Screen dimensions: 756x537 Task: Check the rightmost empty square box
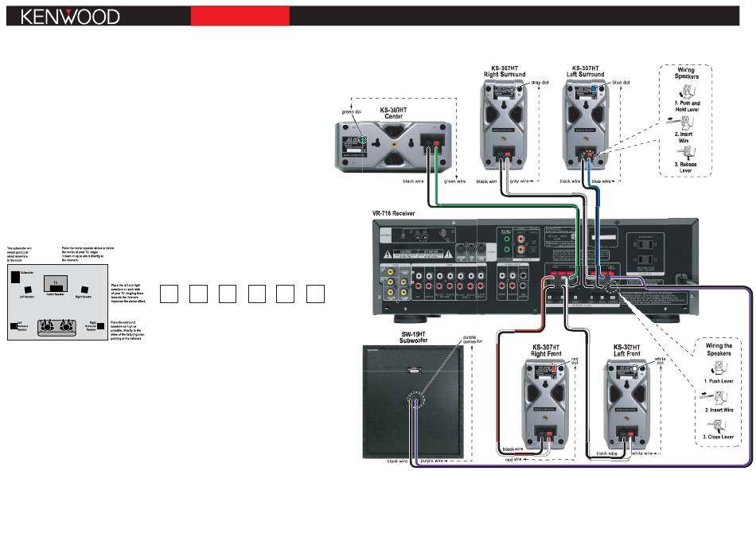[315, 294]
